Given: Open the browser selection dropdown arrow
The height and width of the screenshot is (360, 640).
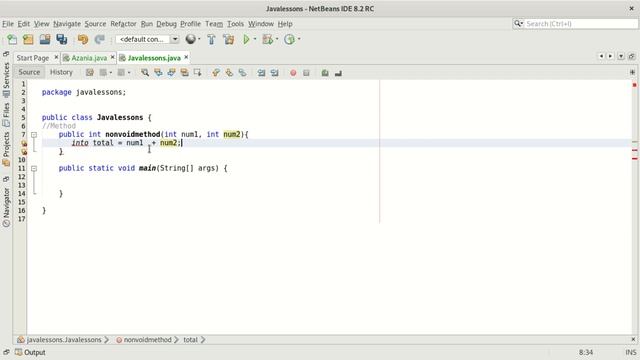Looking at the screenshot, I should tap(199, 39).
